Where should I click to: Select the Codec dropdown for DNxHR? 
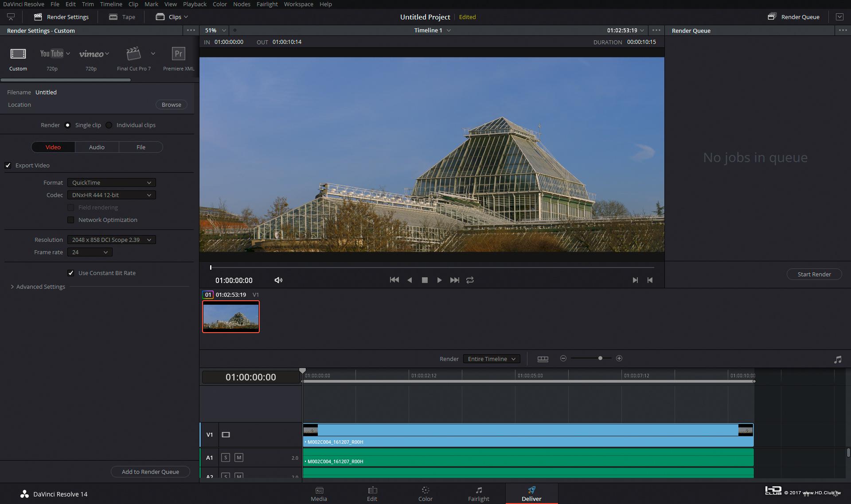[110, 194]
